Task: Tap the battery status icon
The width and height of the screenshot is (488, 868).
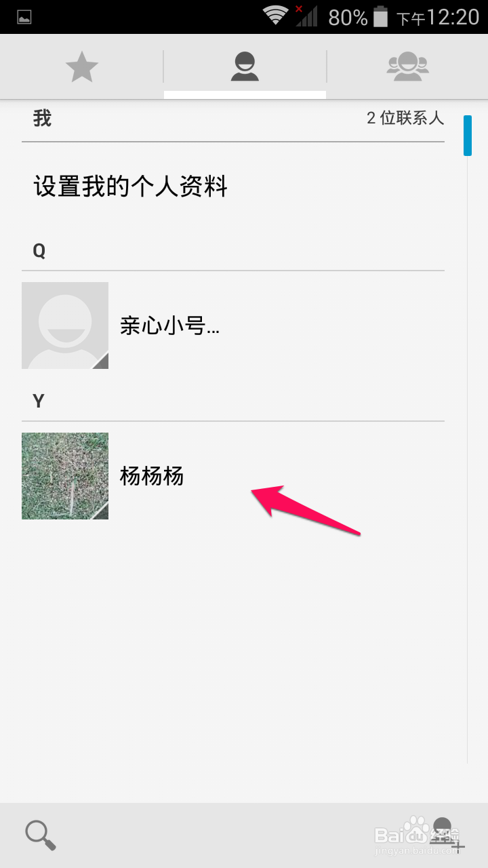Action: coord(381,16)
